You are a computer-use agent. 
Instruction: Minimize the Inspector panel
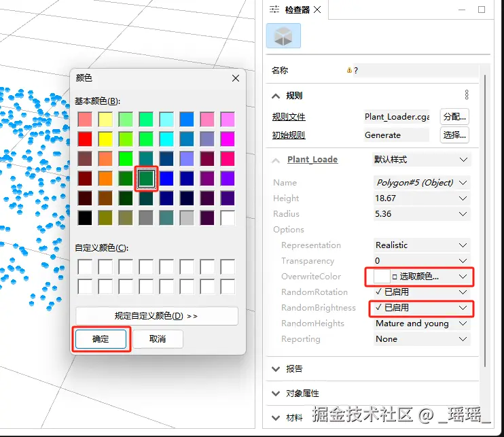tap(462, 10)
